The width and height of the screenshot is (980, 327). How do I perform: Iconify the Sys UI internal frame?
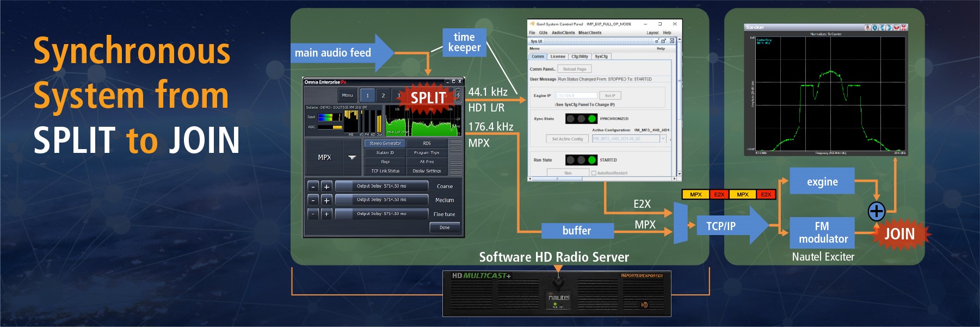pyautogui.click(x=657, y=41)
